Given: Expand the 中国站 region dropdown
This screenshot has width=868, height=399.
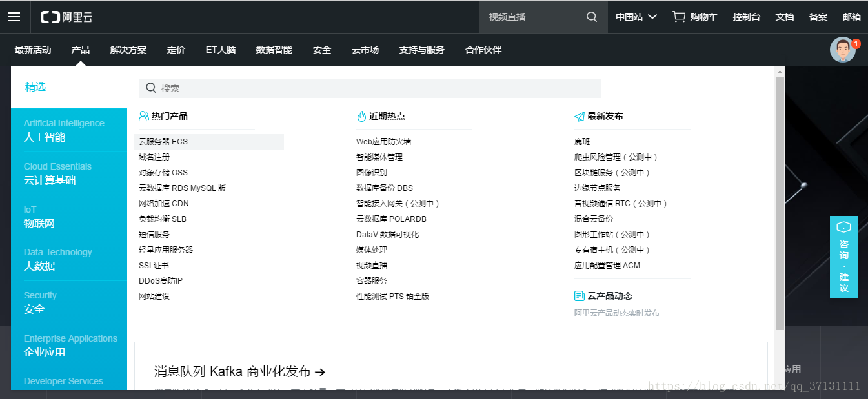Looking at the screenshot, I should [636, 17].
